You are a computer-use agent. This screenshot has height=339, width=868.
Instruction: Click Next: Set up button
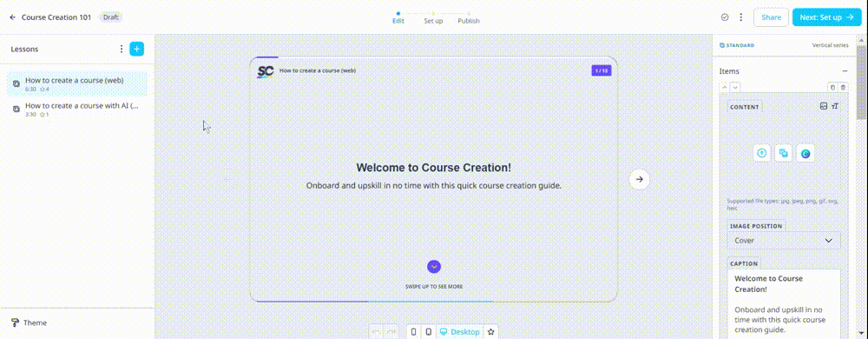coord(826,17)
